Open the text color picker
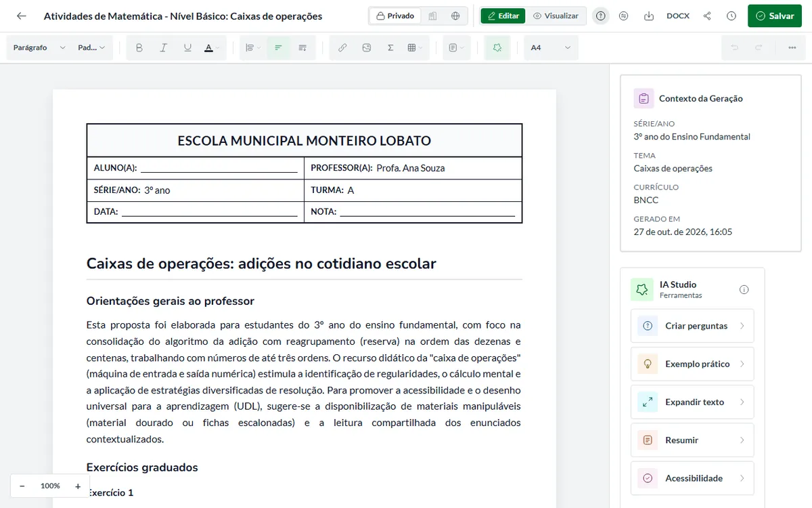Screen dimensions: 812x508 pyautogui.click(x=212, y=47)
